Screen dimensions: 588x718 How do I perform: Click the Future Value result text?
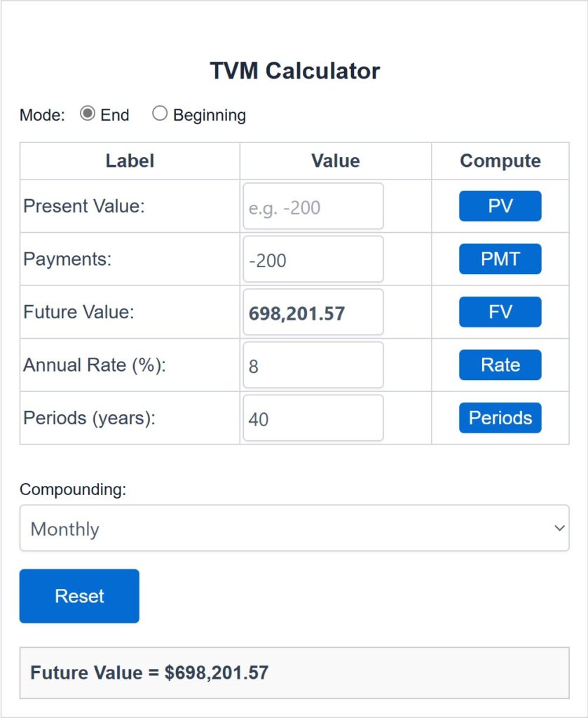point(149,672)
